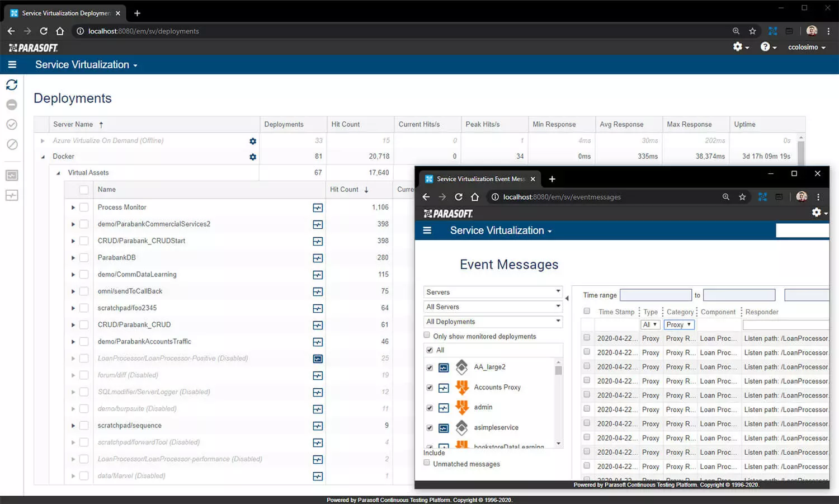Uncheck the admin deployment checkbox
Viewport: 839px width, 504px height.
pyautogui.click(x=430, y=408)
